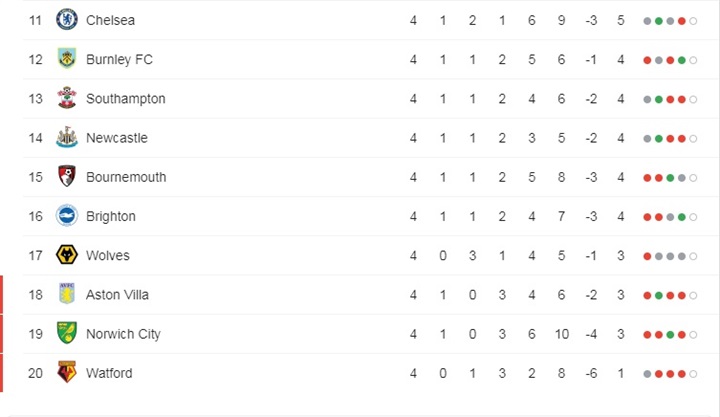The image size is (720, 417).
Task: Click Wolves' first red form dot
Action: (x=647, y=256)
